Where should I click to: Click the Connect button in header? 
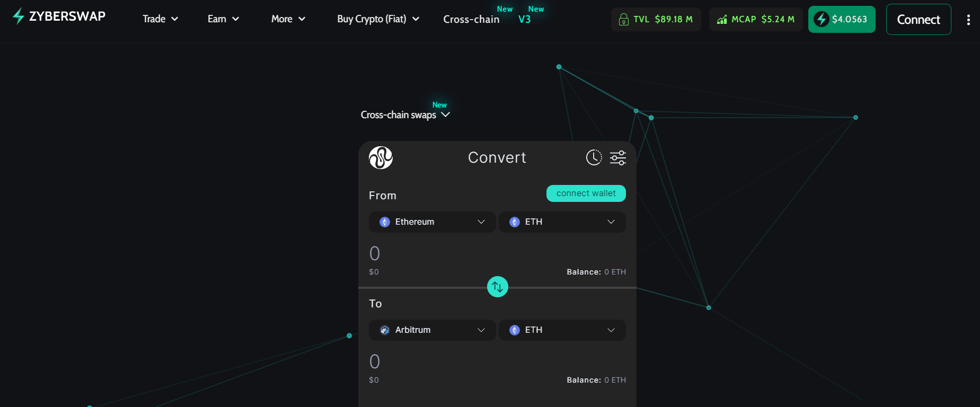(919, 20)
